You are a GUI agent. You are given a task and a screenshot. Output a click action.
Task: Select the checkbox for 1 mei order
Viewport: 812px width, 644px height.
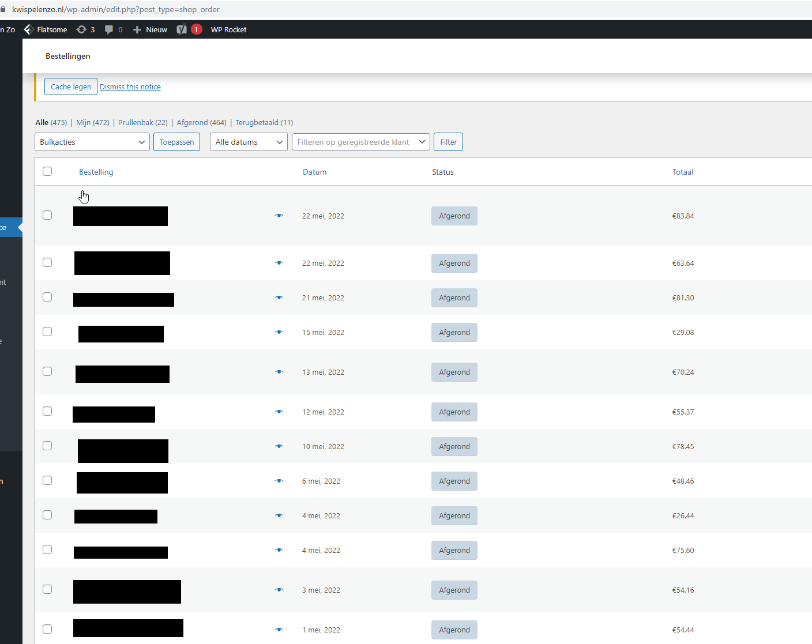[47, 629]
